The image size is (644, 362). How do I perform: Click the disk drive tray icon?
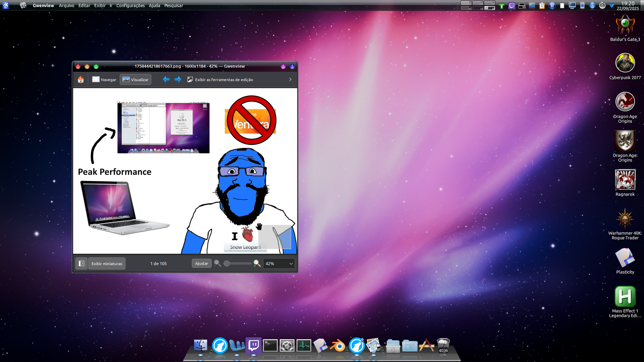[522, 5]
